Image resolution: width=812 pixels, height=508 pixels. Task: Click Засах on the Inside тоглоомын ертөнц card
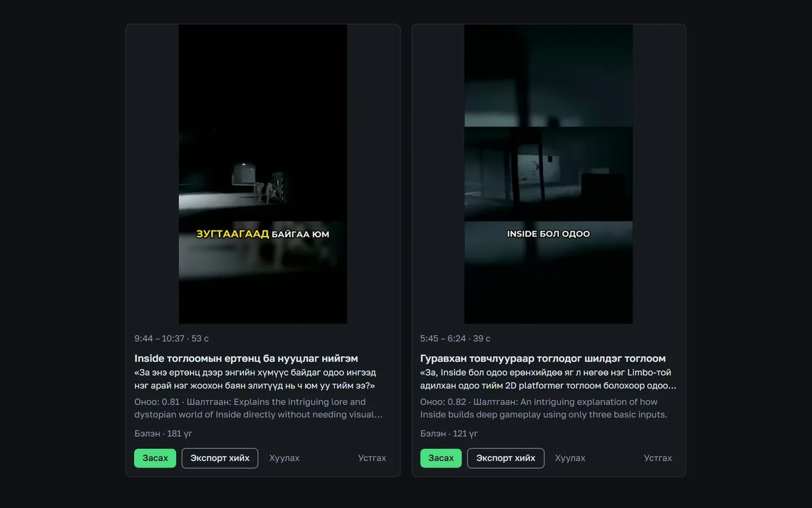(155, 458)
